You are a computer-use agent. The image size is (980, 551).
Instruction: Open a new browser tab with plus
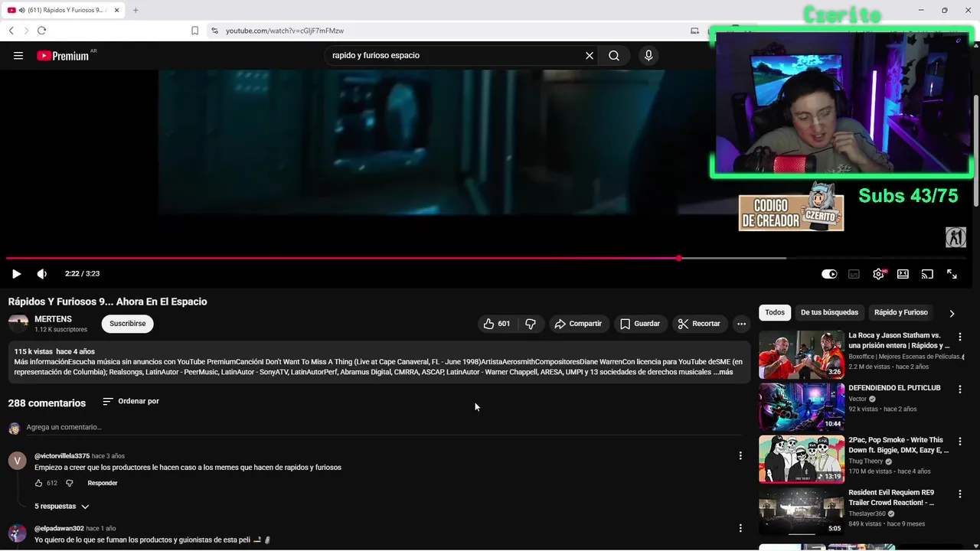click(x=136, y=10)
